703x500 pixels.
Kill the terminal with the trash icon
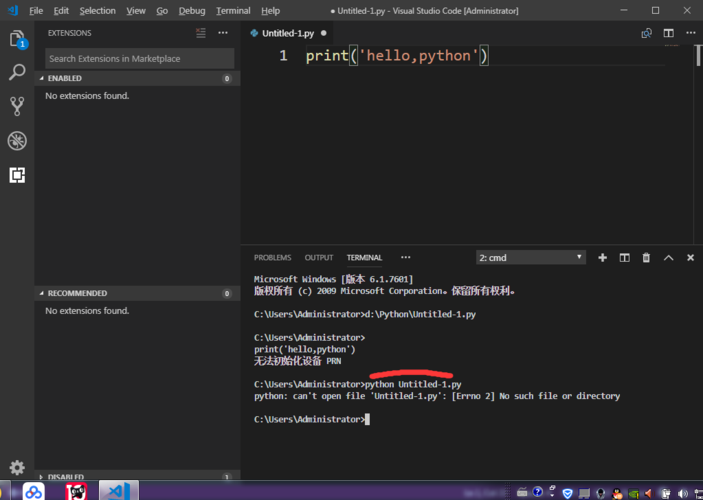646,257
